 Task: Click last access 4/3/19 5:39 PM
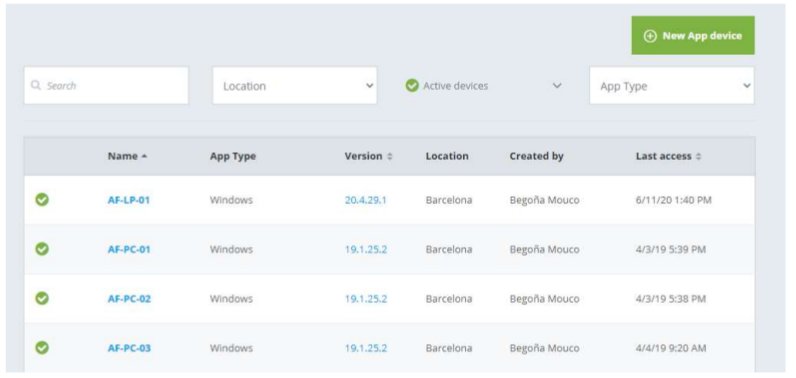671,250
